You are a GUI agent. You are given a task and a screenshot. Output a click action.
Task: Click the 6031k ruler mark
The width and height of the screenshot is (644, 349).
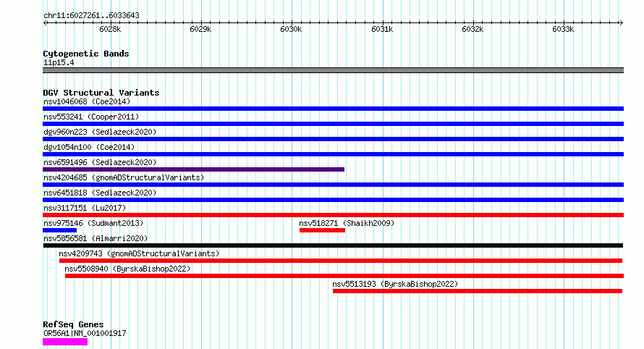click(x=382, y=29)
